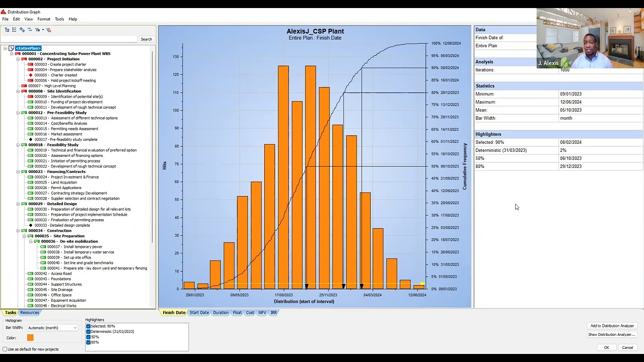Collapse the EntirePlan root node
This screenshot has width=644, height=362.
coord(5,48)
